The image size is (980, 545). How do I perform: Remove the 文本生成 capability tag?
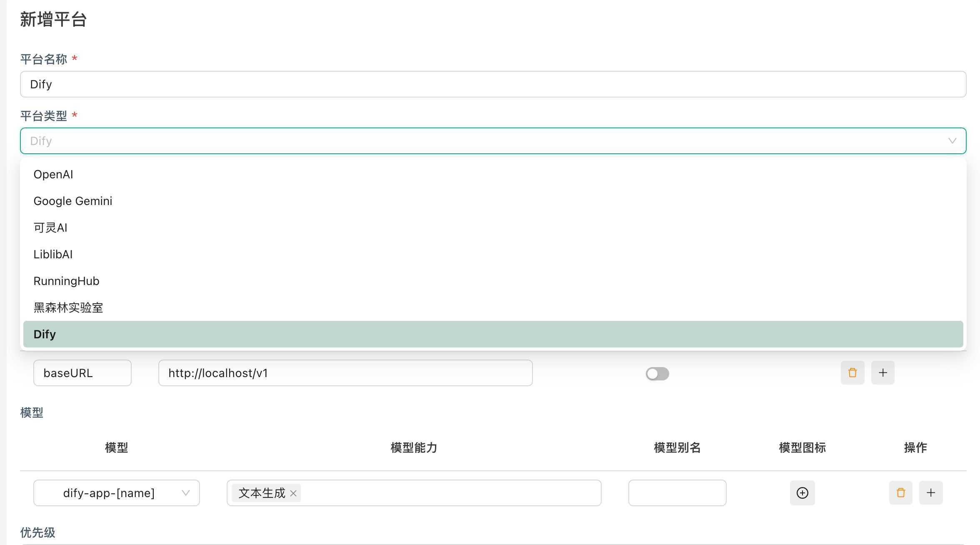click(293, 493)
